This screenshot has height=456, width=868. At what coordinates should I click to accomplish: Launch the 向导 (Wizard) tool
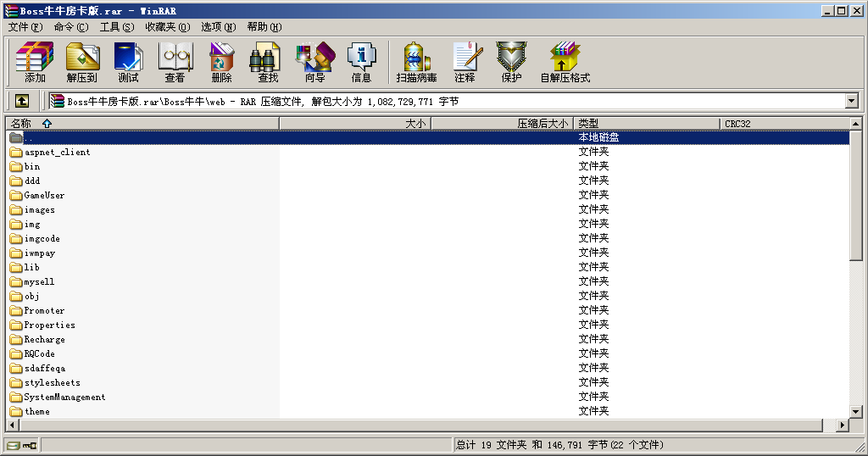[x=314, y=63]
